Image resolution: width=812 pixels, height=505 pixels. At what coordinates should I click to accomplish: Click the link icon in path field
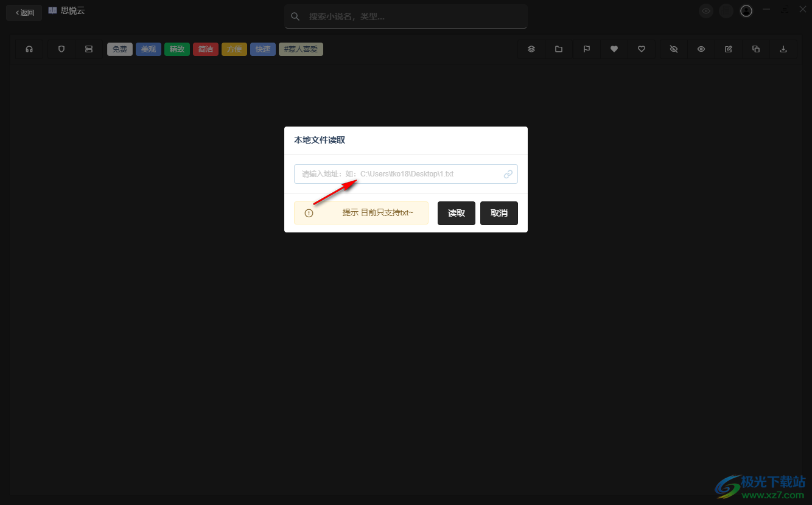click(508, 174)
